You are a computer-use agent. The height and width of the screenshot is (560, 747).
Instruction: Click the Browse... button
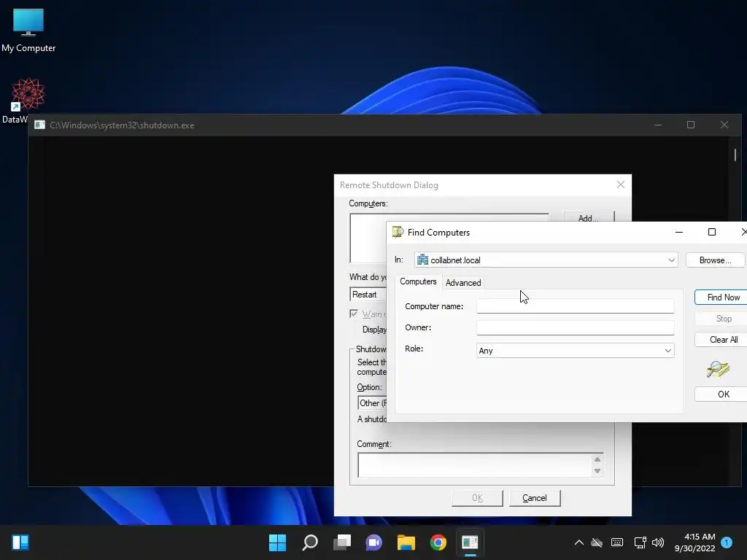(x=715, y=260)
